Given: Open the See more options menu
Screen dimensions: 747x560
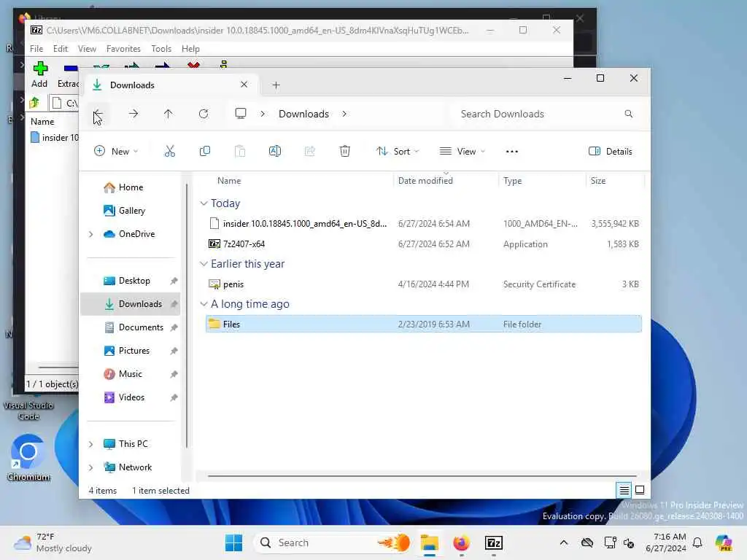Looking at the screenshot, I should [511, 152].
